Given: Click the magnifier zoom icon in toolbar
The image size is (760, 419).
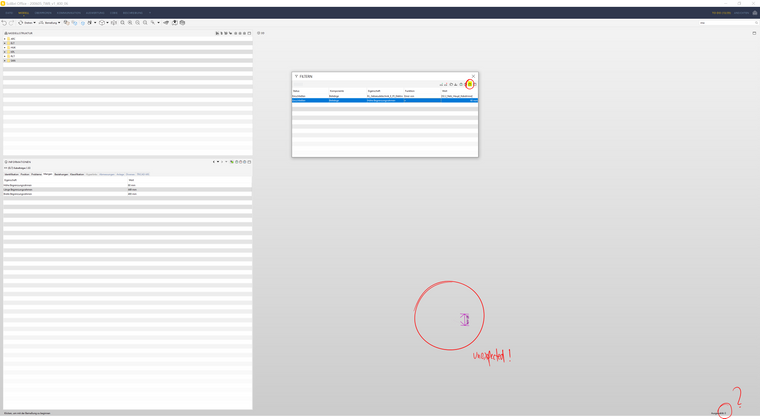Looking at the screenshot, I should pos(123,23).
